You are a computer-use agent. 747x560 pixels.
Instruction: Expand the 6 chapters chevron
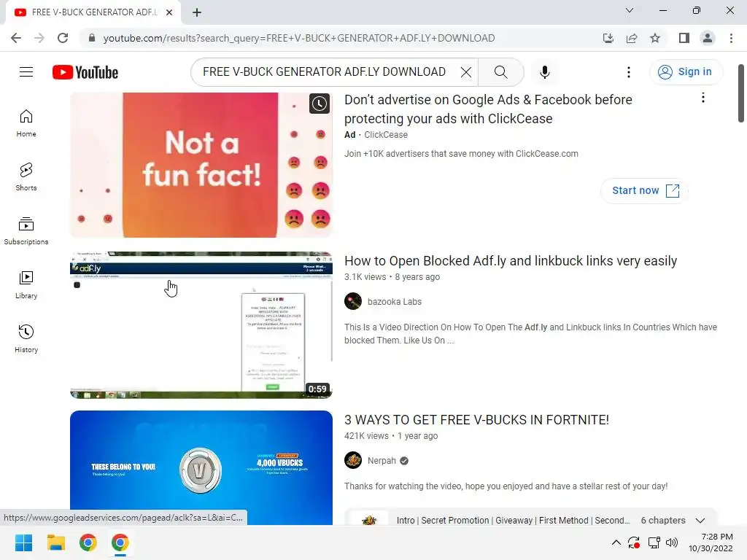pos(700,520)
